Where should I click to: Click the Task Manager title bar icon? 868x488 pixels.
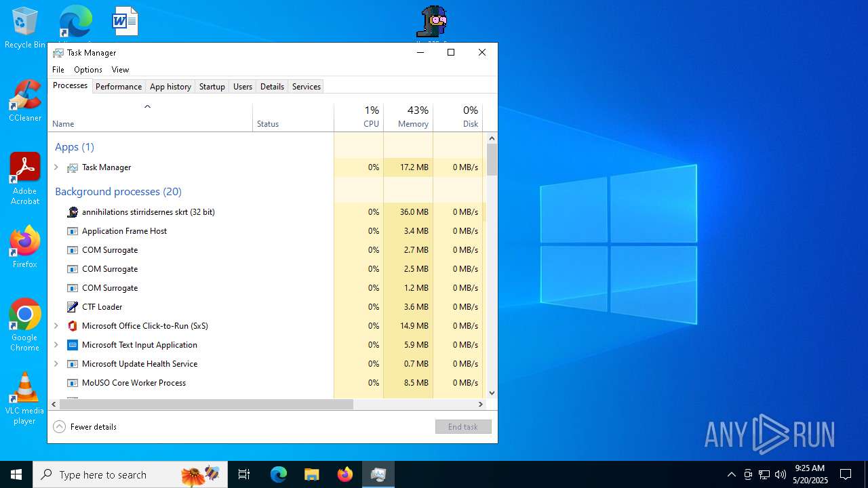tap(58, 52)
